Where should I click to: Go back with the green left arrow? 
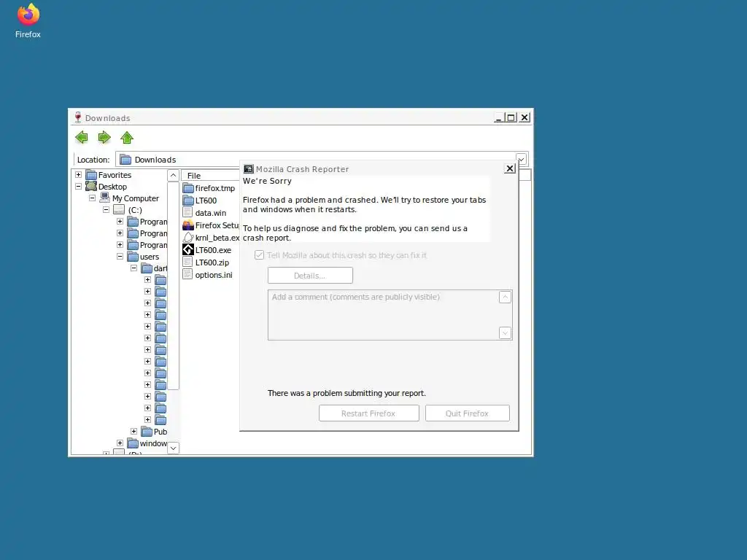click(x=82, y=138)
